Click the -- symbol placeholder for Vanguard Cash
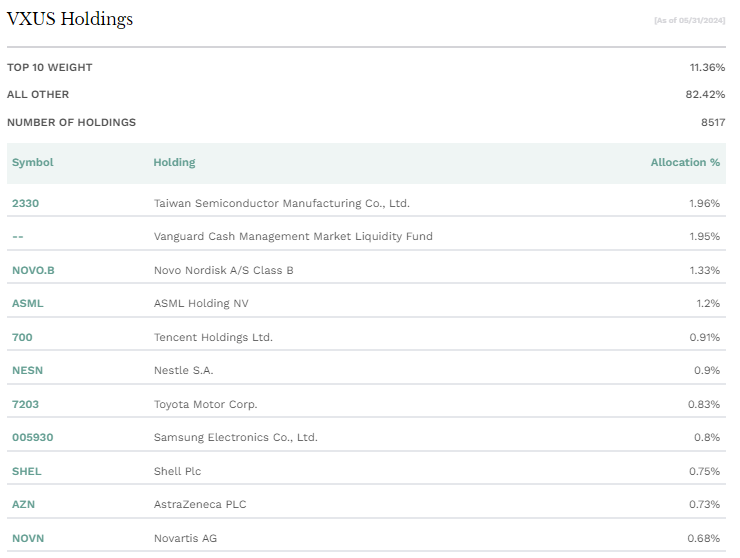The width and height of the screenshot is (740, 558). point(17,237)
